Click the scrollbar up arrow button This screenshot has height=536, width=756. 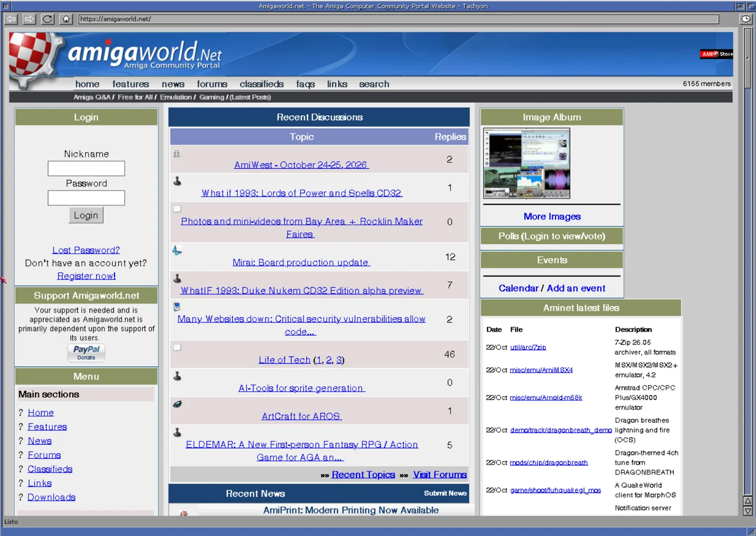[748, 501]
